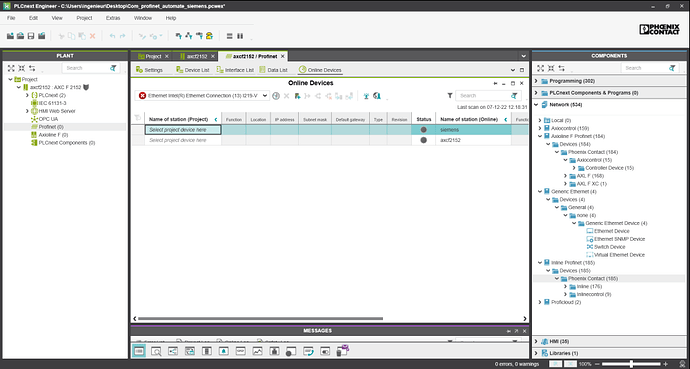Close the axcf2152 / Profinet tab
The height and width of the screenshot is (369, 690).
283,56
